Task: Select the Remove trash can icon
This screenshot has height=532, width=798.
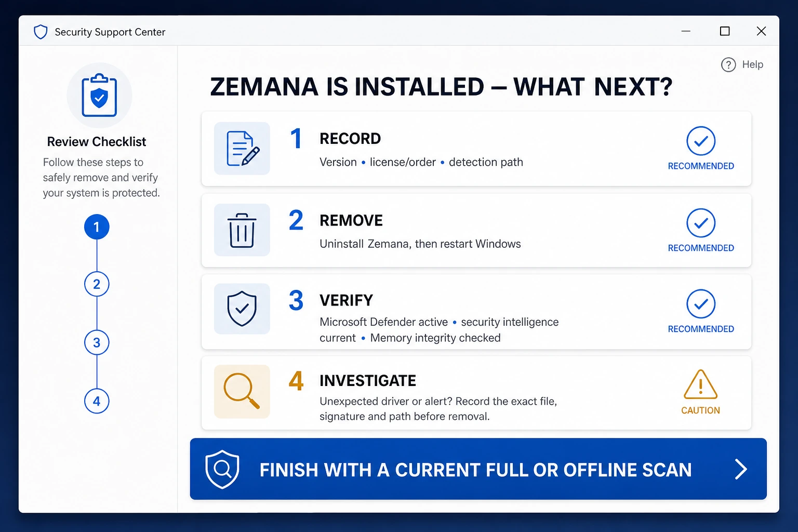Action: 242,230
